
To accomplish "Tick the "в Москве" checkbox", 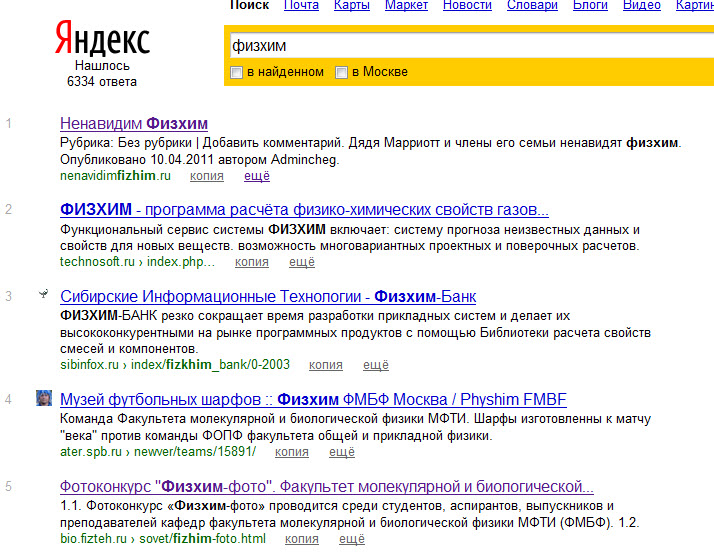I will tap(341, 72).
